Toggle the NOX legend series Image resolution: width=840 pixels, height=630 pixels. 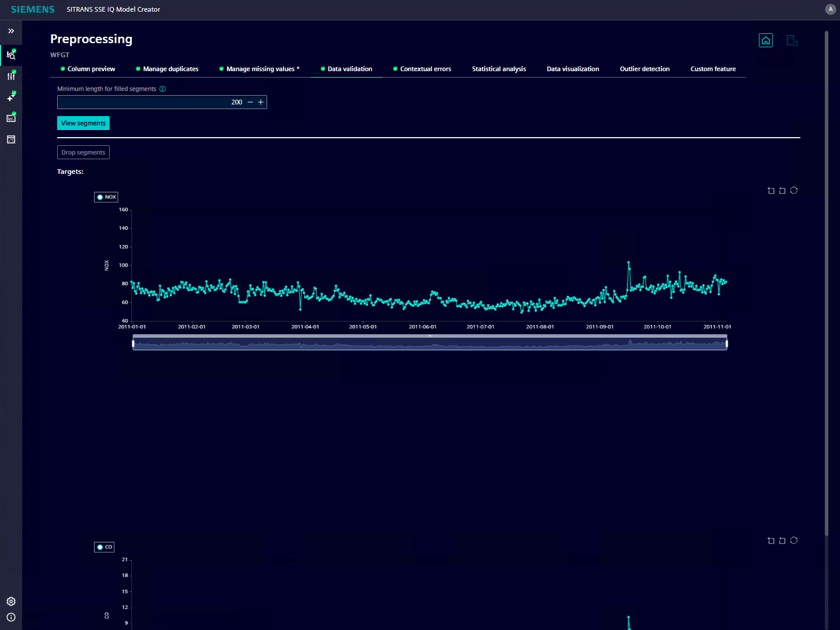point(106,197)
